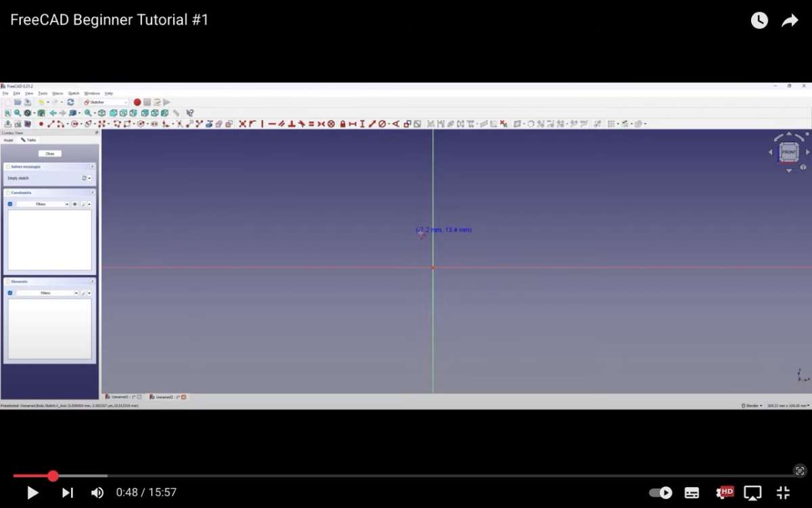Viewport: 812px width, 508px height.
Task: Switch to the Model tab
Action: pyautogui.click(x=9, y=140)
